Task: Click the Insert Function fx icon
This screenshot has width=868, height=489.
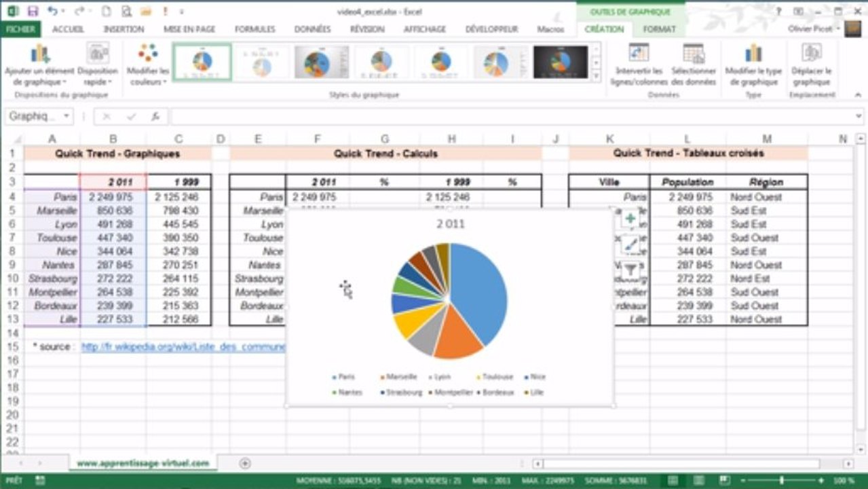Action: 155,117
